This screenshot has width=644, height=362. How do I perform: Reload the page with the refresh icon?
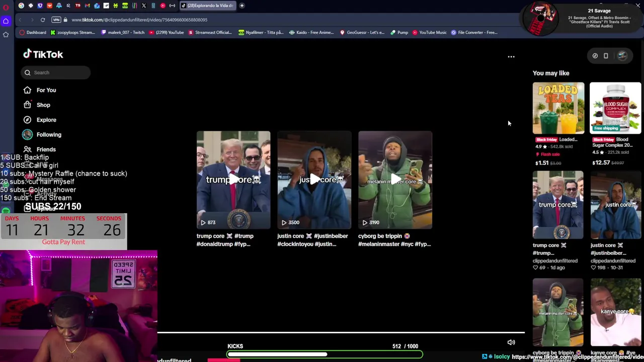[43, 20]
